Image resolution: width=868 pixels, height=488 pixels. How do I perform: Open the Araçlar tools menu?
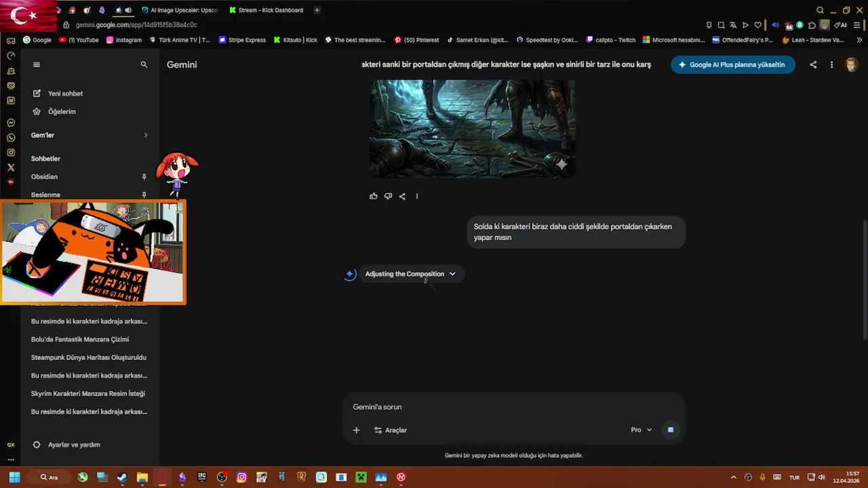[x=391, y=430]
